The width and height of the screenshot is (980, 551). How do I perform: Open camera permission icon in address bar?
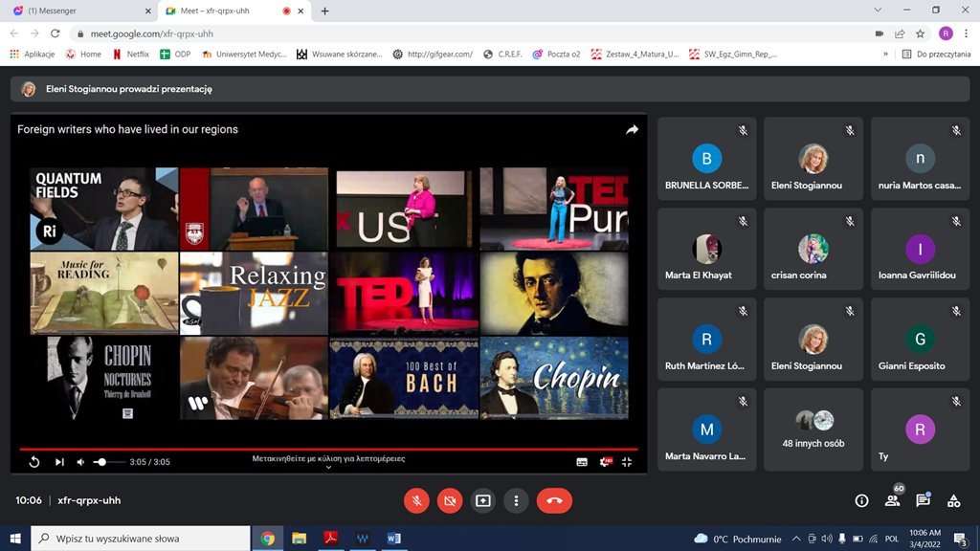[879, 33]
